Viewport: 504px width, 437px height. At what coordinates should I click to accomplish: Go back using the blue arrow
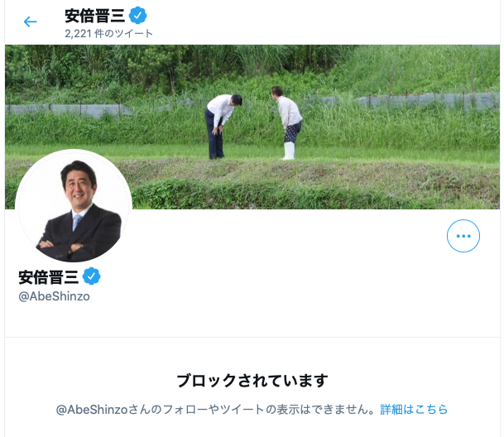point(31,22)
